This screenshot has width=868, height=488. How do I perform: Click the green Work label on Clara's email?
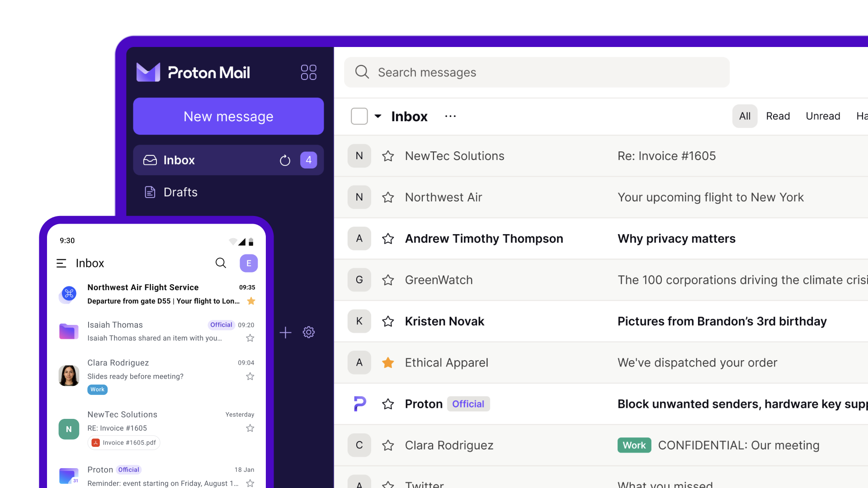point(634,445)
